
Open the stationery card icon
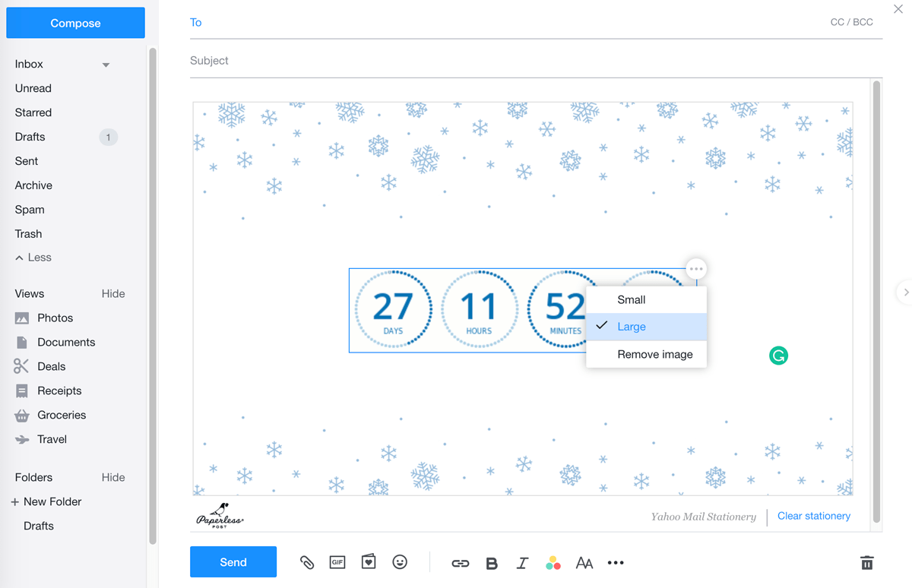[x=369, y=562]
